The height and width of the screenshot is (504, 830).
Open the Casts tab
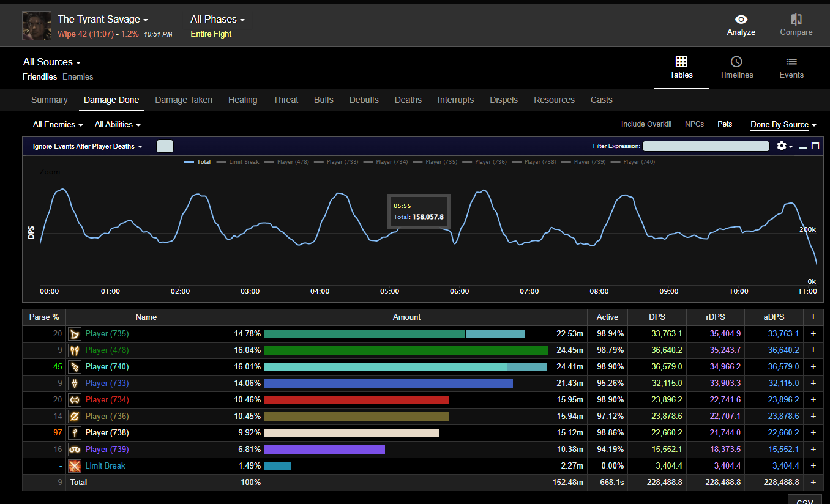pos(602,100)
